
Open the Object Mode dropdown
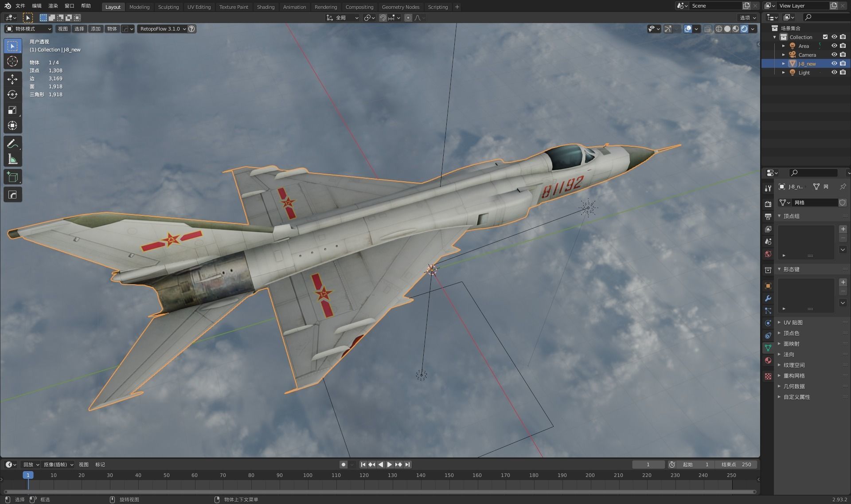(28, 29)
